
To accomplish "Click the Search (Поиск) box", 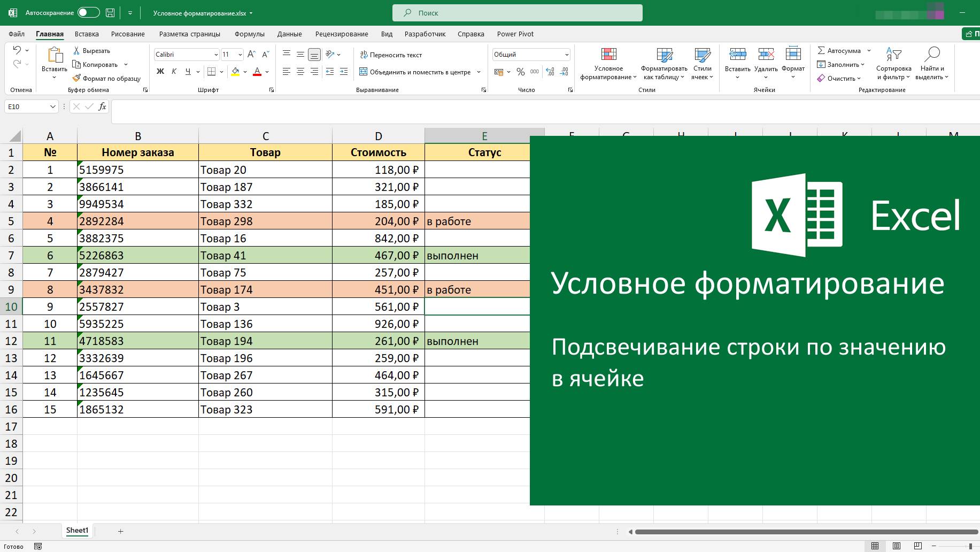I will [517, 13].
